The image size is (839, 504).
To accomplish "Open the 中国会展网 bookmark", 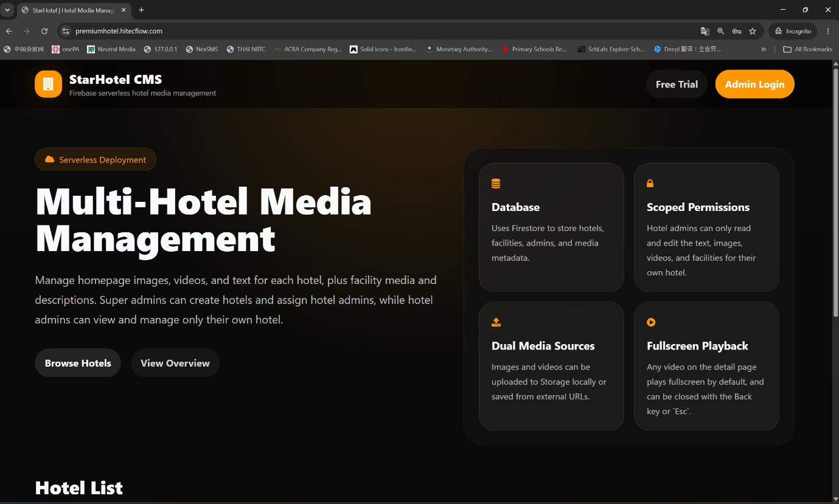I will pos(24,49).
